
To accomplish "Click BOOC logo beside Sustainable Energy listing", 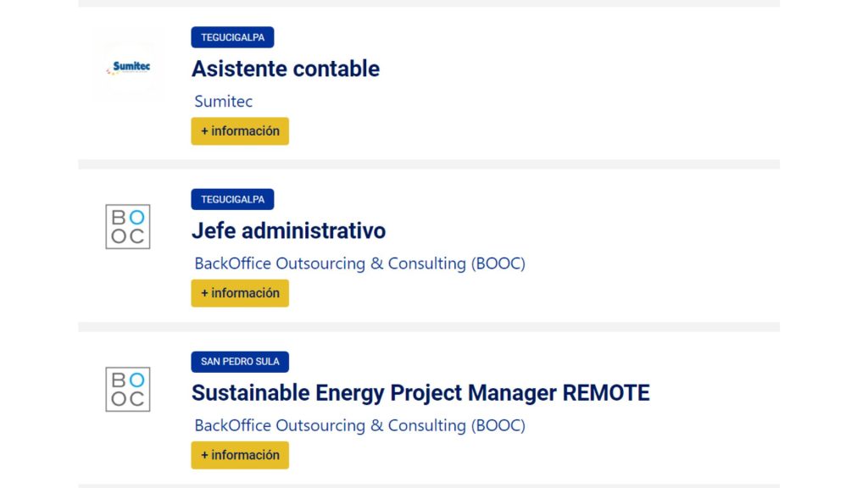I will [x=128, y=389].
